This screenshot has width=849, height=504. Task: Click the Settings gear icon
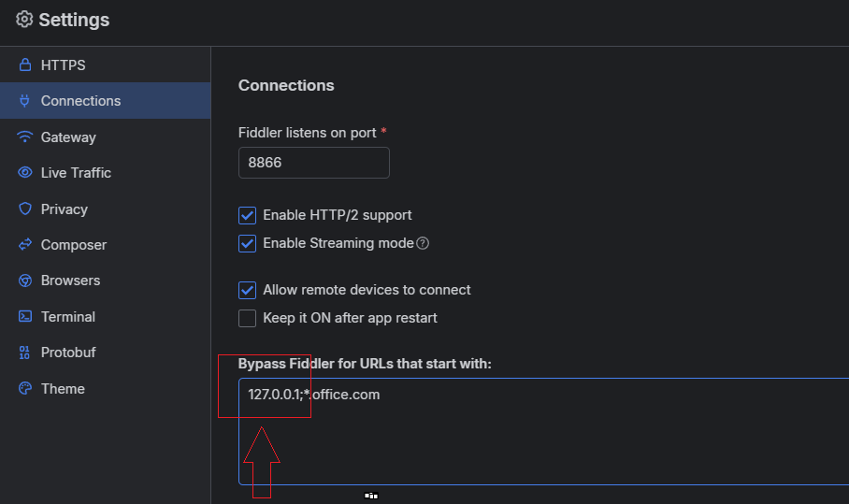24,20
